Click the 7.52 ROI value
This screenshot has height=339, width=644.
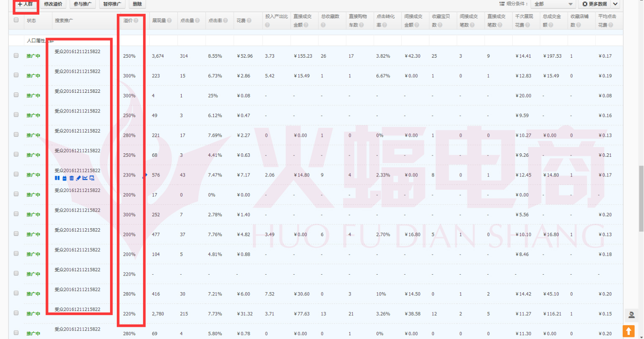[269, 294]
